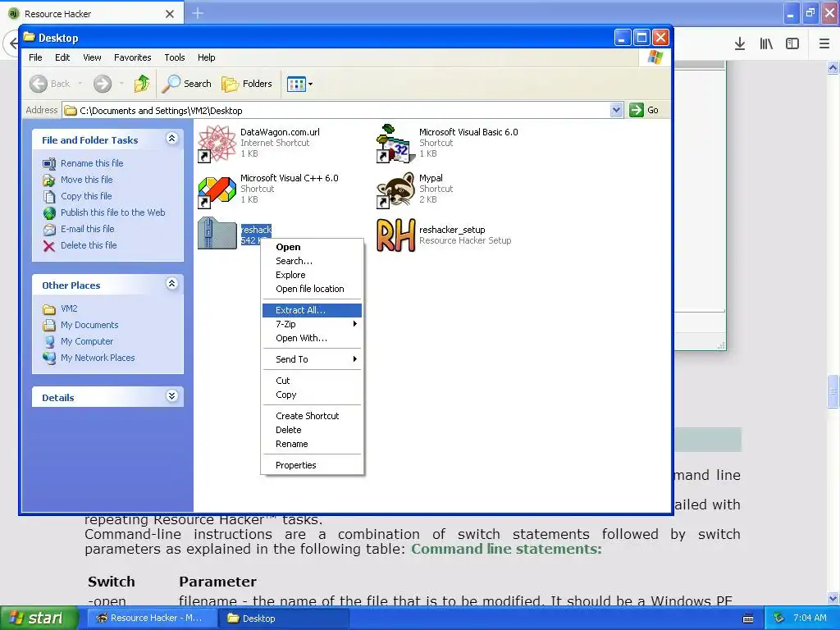Screen dimensions: 840x630
Task: Click Publish this file to the Web
Action: pos(112,212)
